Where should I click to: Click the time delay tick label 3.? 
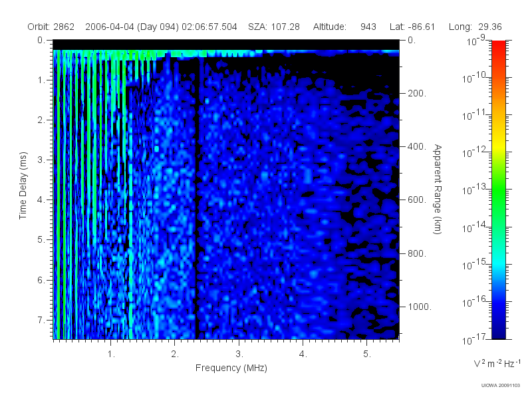click(x=41, y=160)
